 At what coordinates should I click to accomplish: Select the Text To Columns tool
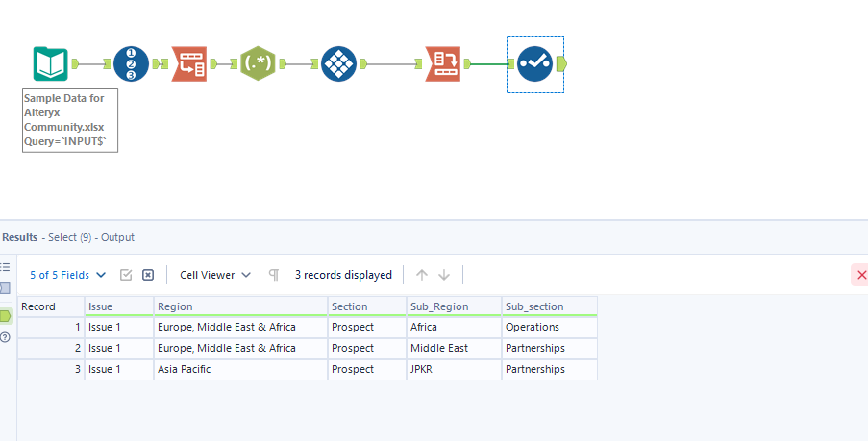[x=188, y=64]
